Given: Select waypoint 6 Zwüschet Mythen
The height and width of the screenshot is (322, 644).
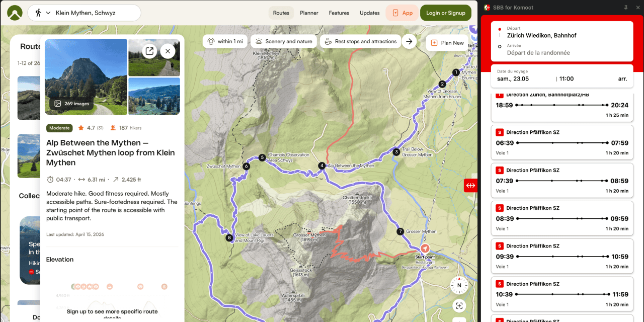Looking at the screenshot, I should coord(246,167).
